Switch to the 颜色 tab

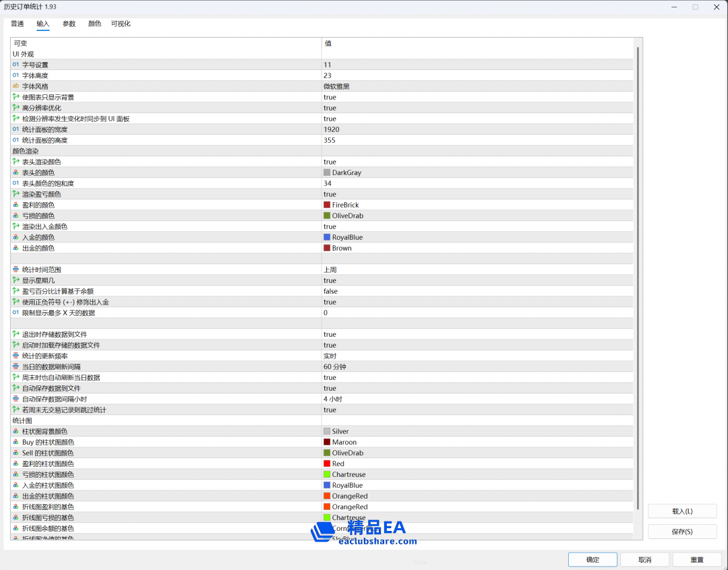(x=94, y=24)
